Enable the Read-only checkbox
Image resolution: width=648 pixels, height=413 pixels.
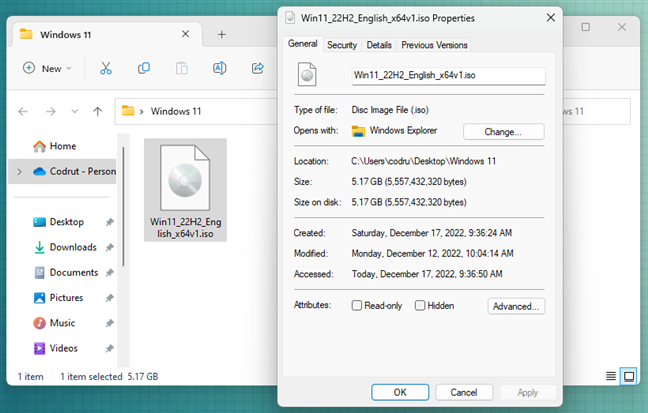tap(357, 306)
